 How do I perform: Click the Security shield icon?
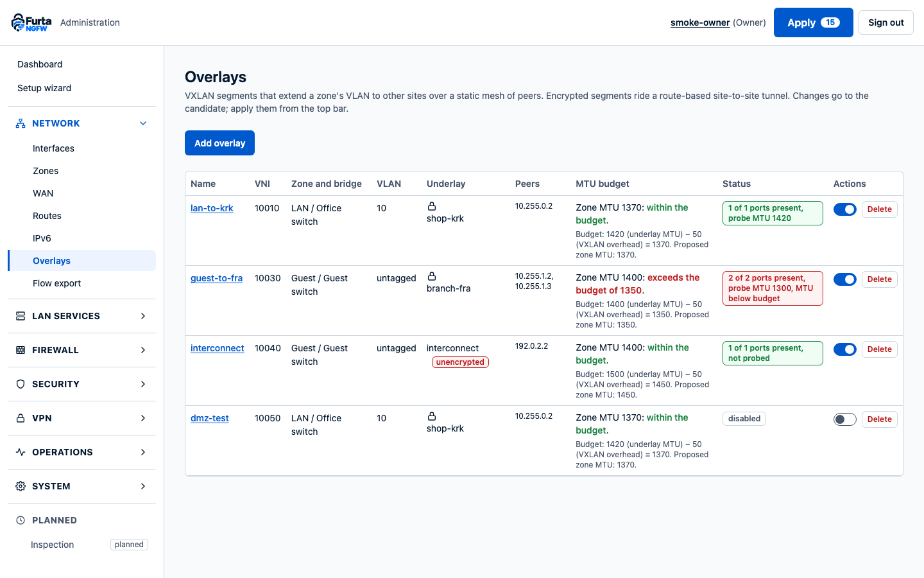21,384
